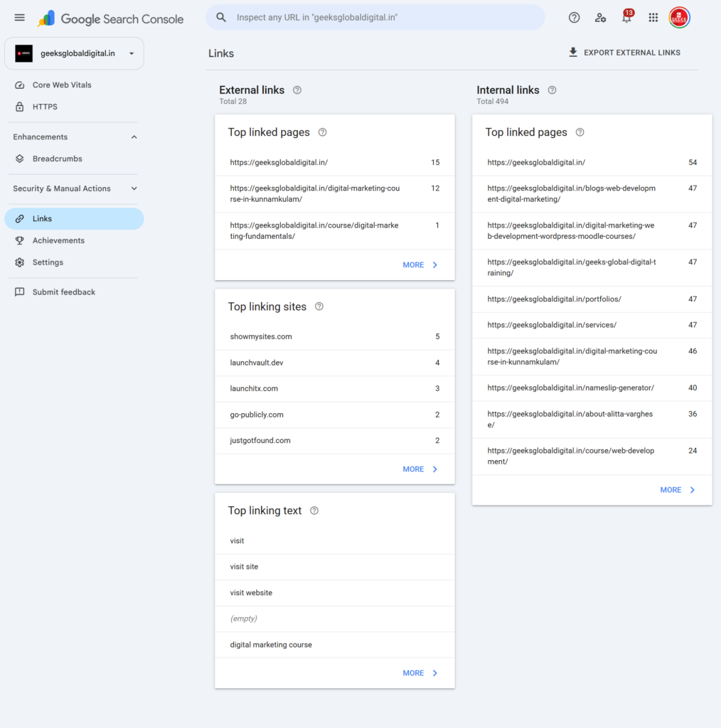721x728 pixels.
Task: Click the HTTPS lock icon
Action: (x=19, y=107)
